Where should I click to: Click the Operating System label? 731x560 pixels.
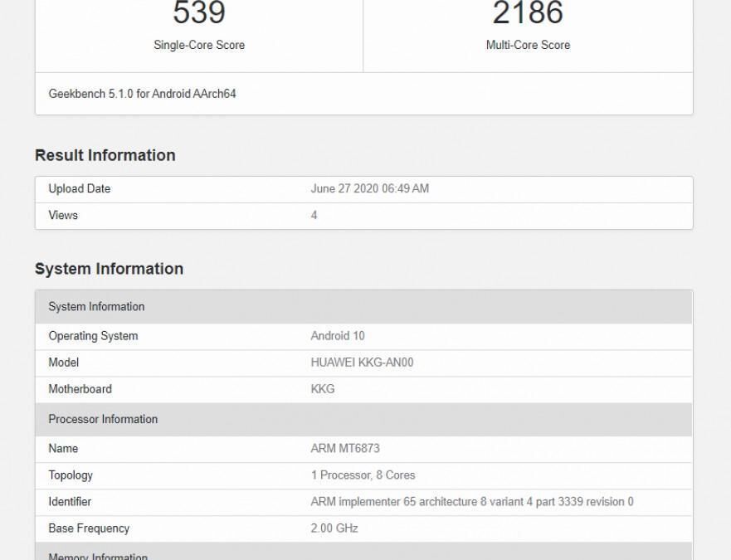tap(93, 336)
